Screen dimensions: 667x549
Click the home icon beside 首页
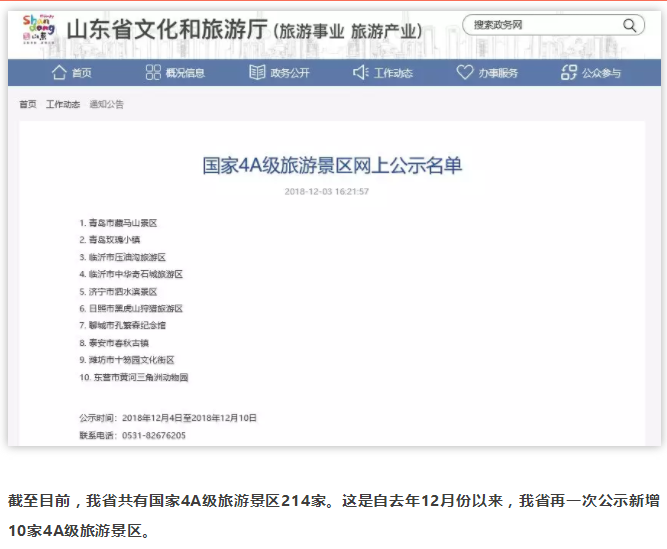coord(59,73)
